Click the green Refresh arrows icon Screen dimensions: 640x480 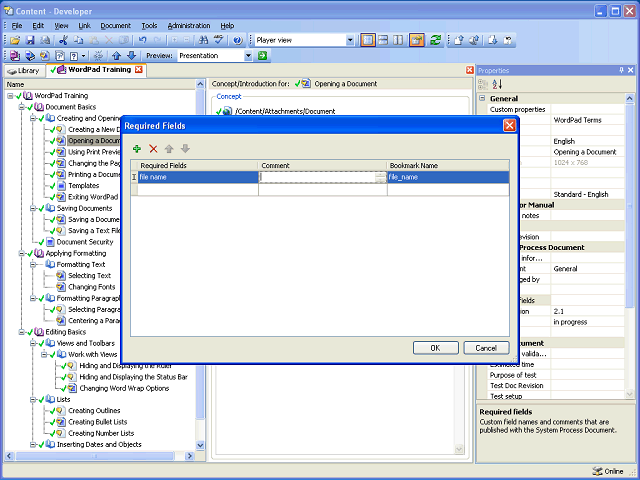pyautogui.click(x=436, y=40)
